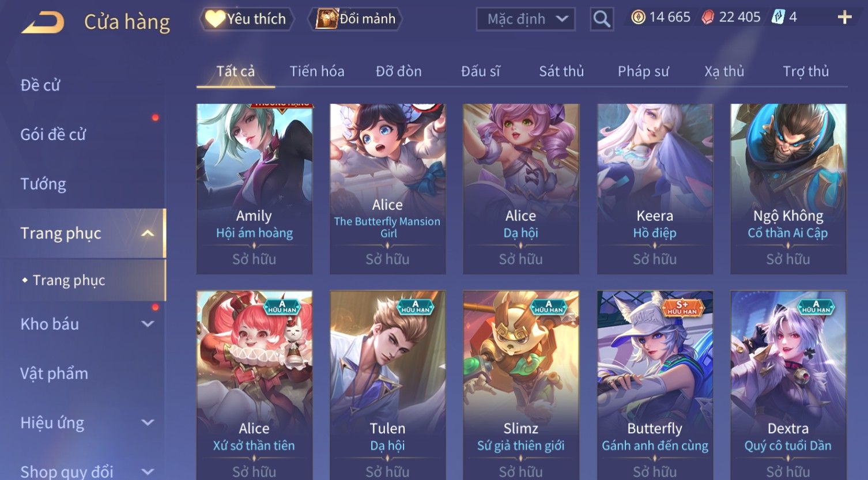
Task: Select the Amily Hội ám hoàng skin card
Action: tap(254, 189)
